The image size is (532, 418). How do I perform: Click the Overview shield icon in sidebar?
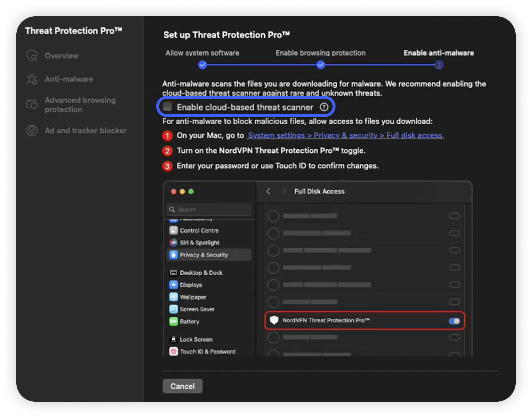pyautogui.click(x=32, y=56)
